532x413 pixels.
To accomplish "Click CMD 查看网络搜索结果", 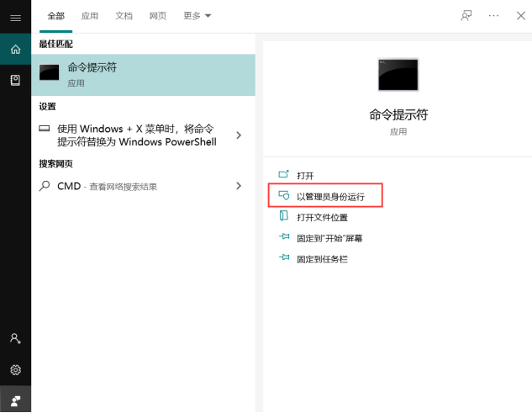I will [x=143, y=186].
